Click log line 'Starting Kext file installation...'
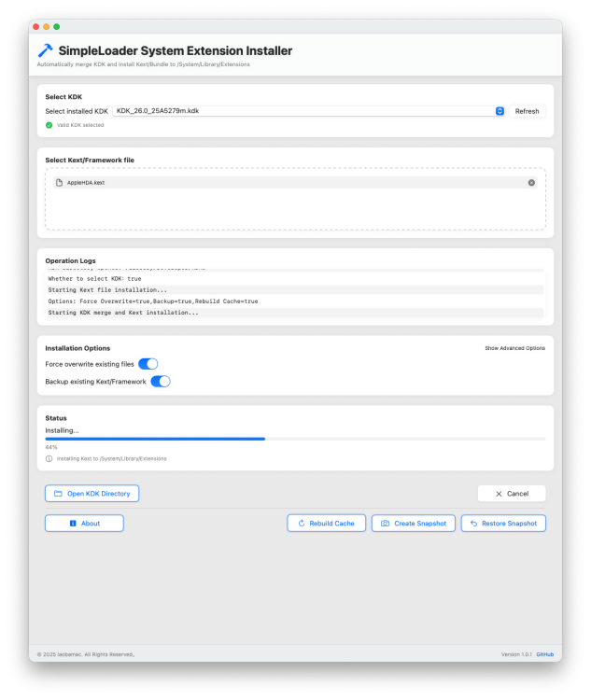 (107, 290)
